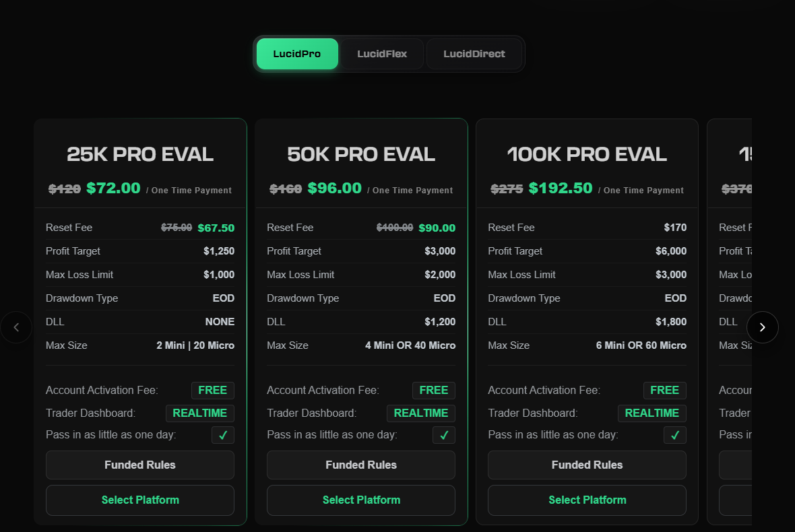The width and height of the screenshot is (795, 532).
Task: Select Platform for the 50K plan
Action: (x=360, y=500)
